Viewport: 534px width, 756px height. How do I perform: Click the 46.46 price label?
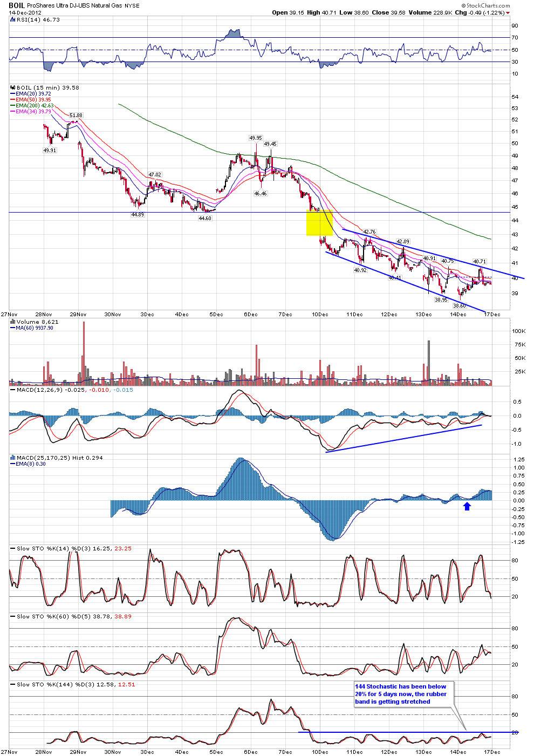pyautogui.click(x=261, y=193)
